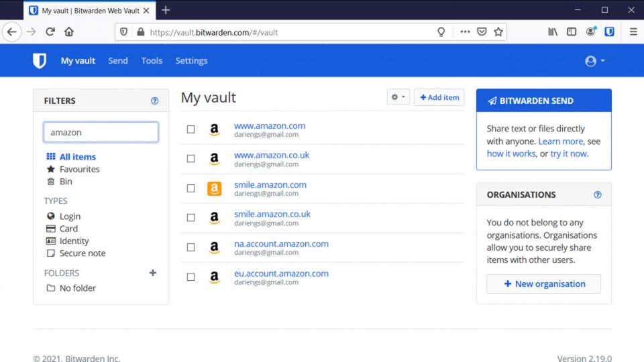Screen dimensions: 644x362
Task: View site security padlock info
Action: pos(140,32)
